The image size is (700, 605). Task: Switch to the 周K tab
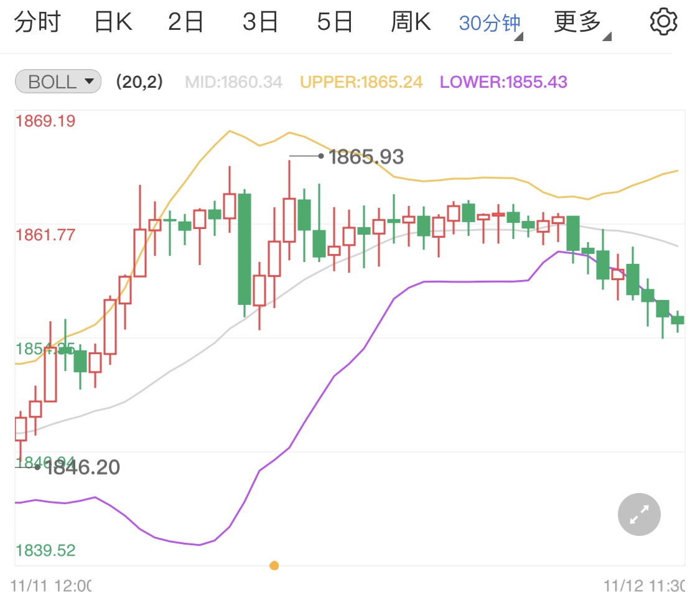(411, 21)
